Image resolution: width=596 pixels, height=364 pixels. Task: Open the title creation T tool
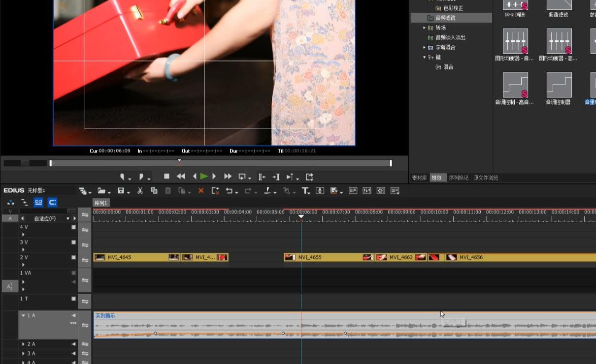pyautogui.click(x=305, y=191)
